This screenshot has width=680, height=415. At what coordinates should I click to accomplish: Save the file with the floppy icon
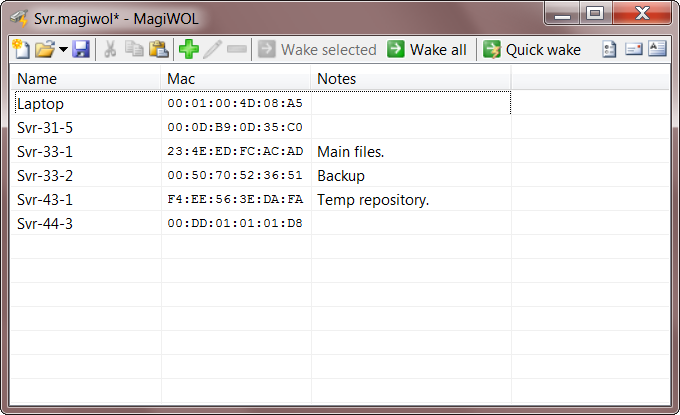(81, 49)
